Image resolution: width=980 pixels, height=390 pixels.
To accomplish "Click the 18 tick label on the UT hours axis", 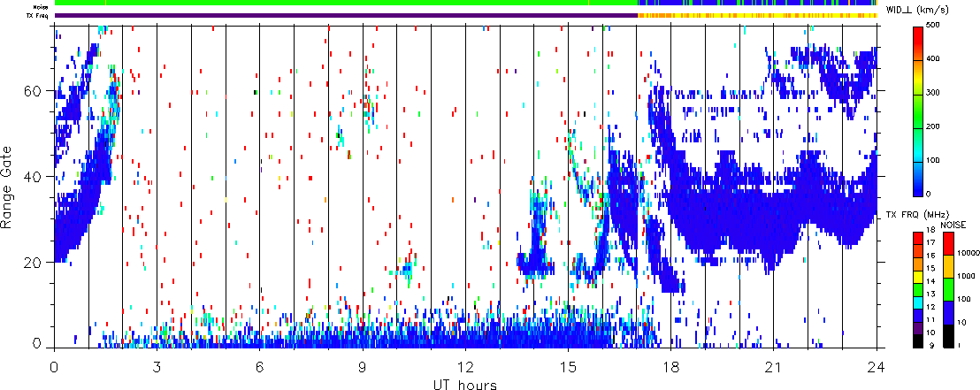I will tap(670, 364).
